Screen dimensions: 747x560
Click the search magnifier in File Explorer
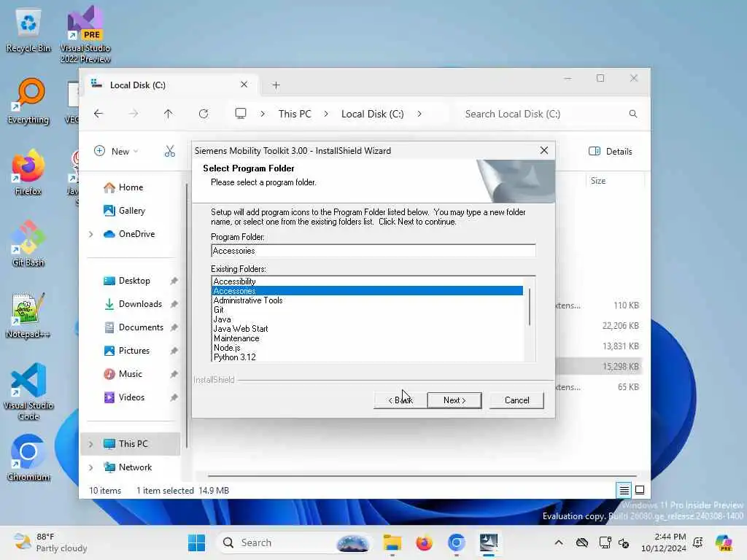(x=633, y=114)
